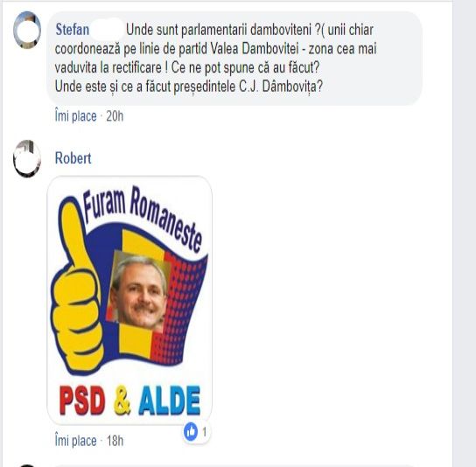Open the 20h comment timestamp

pos(115,116)
